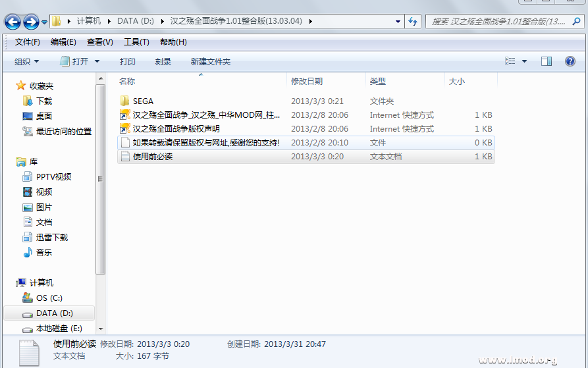Click the refresh button beside address bar
This screenshot has width=588, height=368.
413,21
